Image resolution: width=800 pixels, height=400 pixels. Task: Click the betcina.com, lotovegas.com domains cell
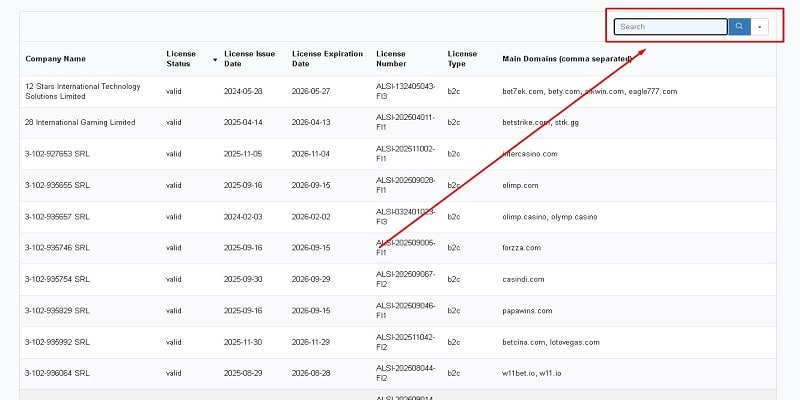click(x=551, y=342)
